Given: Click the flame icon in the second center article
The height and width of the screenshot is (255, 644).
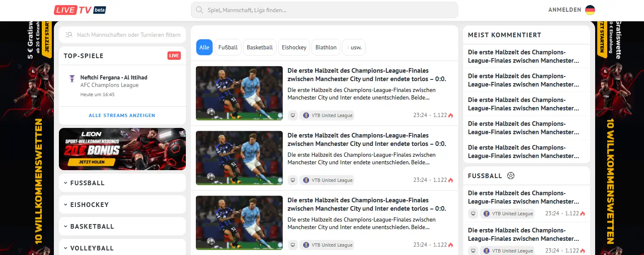Looking at the screenshot, I should 451,180.
